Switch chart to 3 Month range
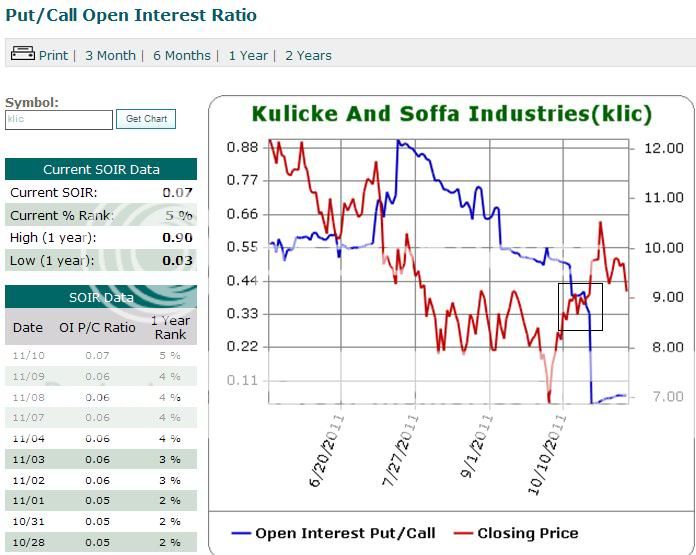 point(110,56)
